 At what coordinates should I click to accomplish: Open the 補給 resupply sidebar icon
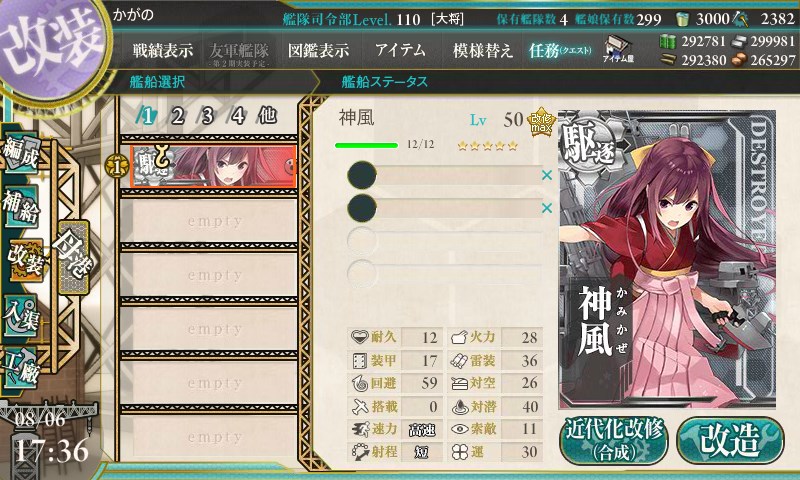[21, 206]
